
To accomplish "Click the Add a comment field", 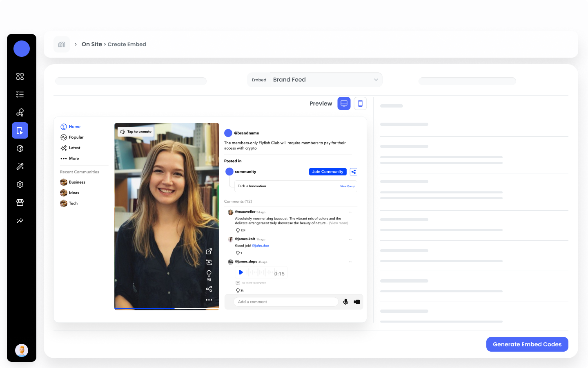I will coord(286,302).
